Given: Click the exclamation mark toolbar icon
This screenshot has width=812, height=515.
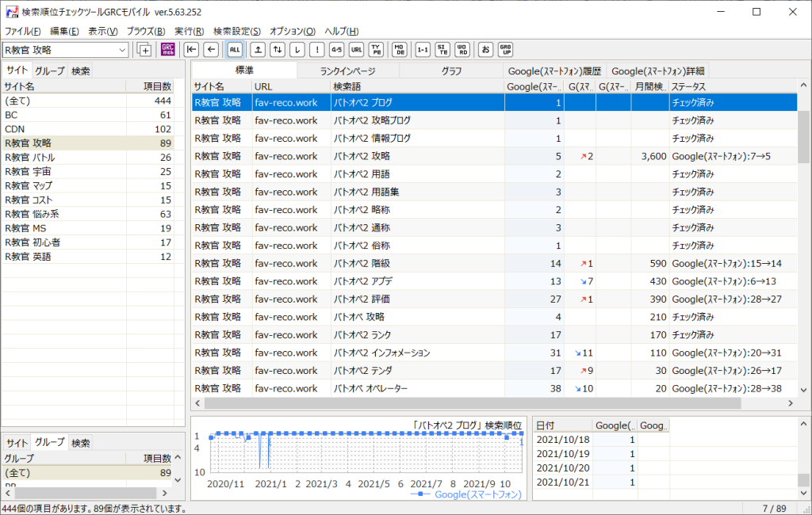Looking at the screenshot, I should pyautogui.click(x=316, y=50).
